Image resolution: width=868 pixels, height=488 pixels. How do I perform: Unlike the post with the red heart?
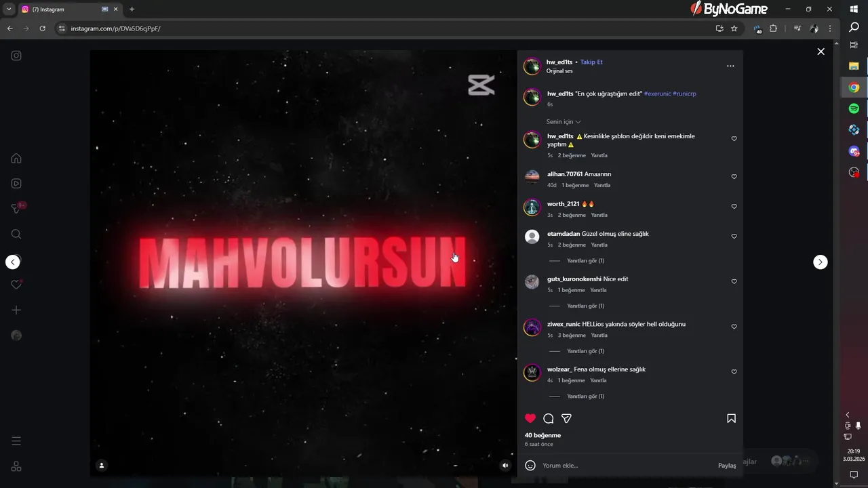click(x=530, y=419)
